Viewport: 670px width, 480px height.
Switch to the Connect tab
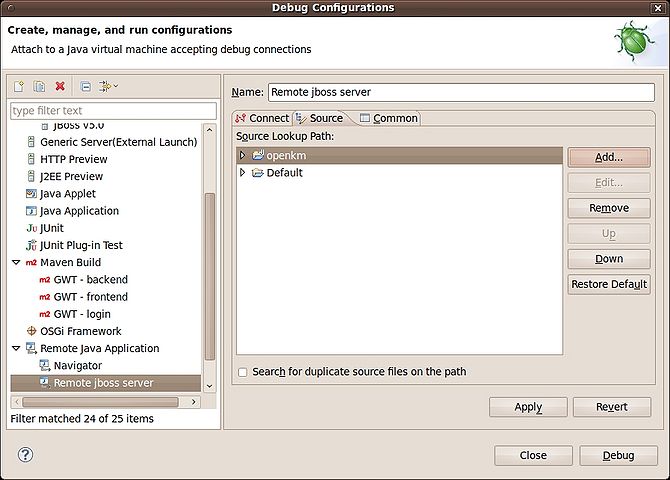(x=262, y=118)
